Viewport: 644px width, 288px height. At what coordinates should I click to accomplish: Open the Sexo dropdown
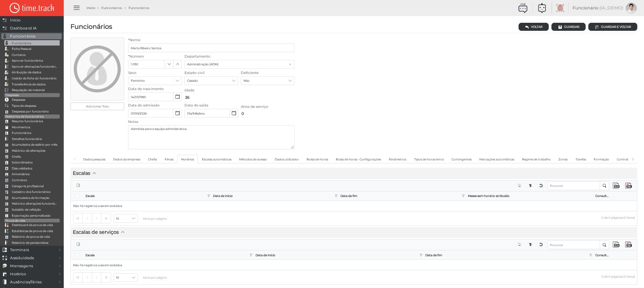click(155, 81)
